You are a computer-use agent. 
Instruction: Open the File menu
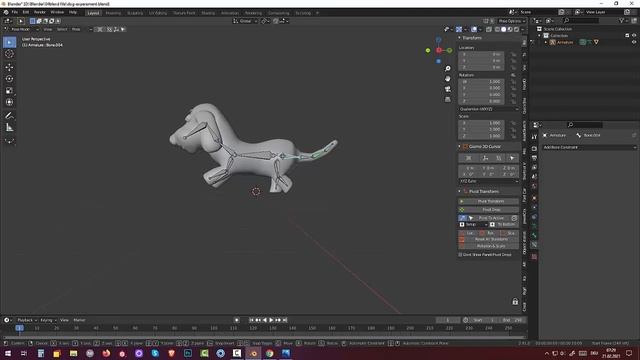click(x=15, y=12)
